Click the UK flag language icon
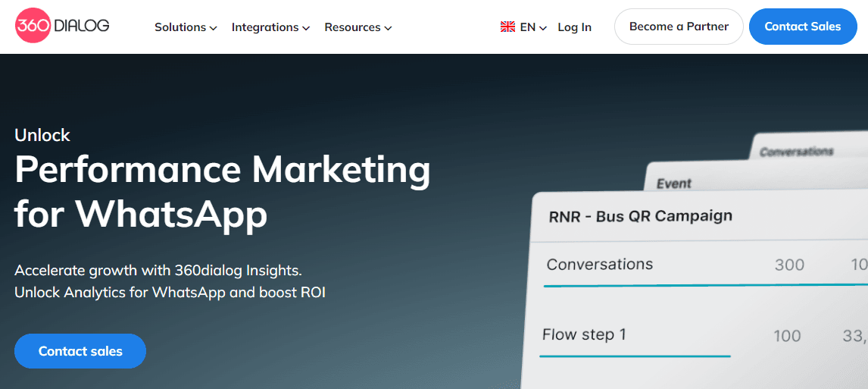 pyautogui.click(x=507, y=27)
